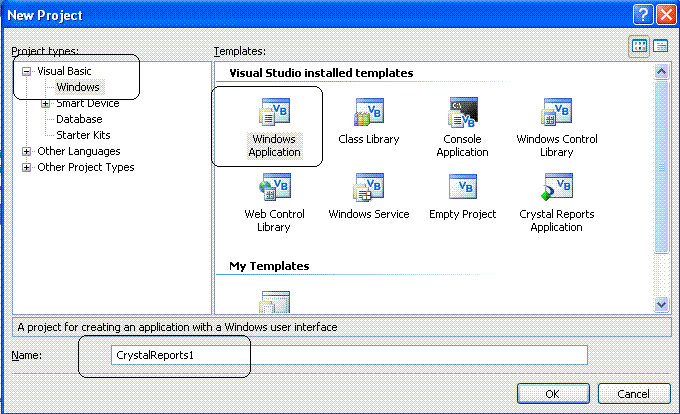Select the partially visible template under My Templates
The width and height of the screenshot is (680, 414).
point(275,302)
